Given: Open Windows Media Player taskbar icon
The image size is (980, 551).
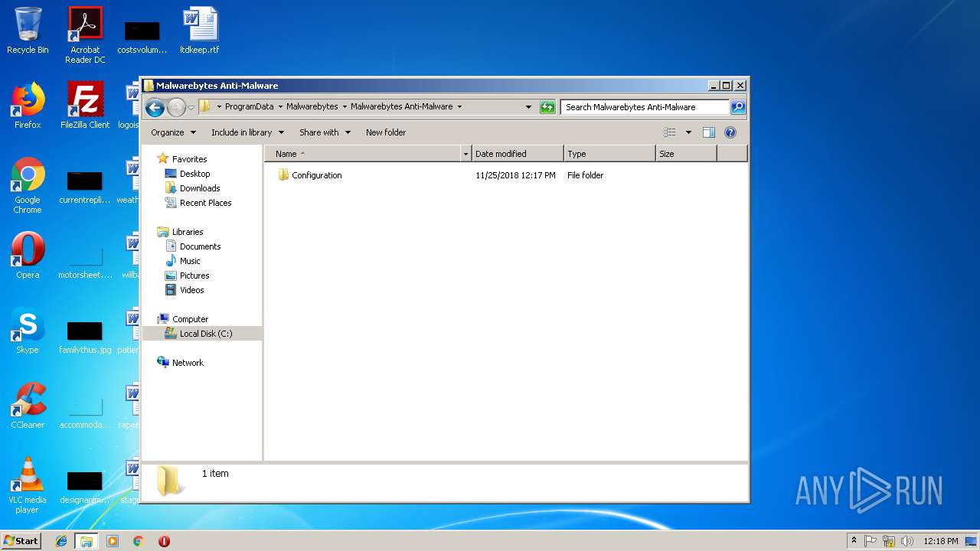Looking at the screenshot, I should click(113, 541).
